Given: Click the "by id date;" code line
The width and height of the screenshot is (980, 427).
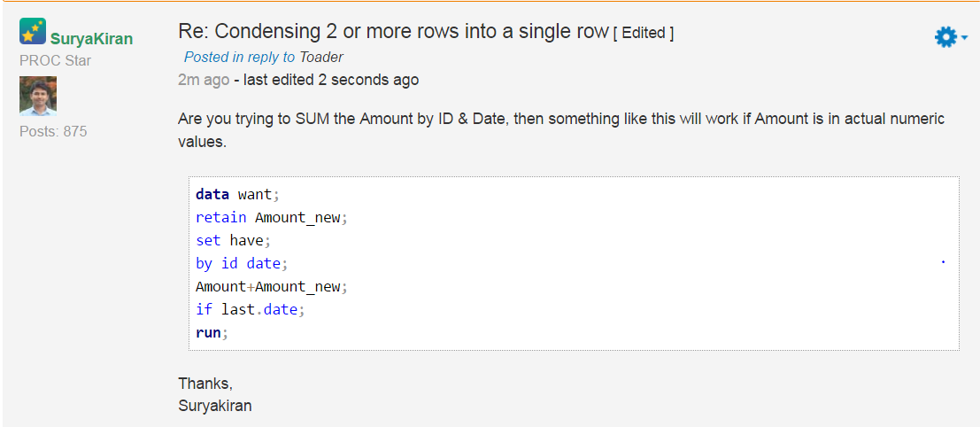Looking at the screenshot, I should click(242, 263).
